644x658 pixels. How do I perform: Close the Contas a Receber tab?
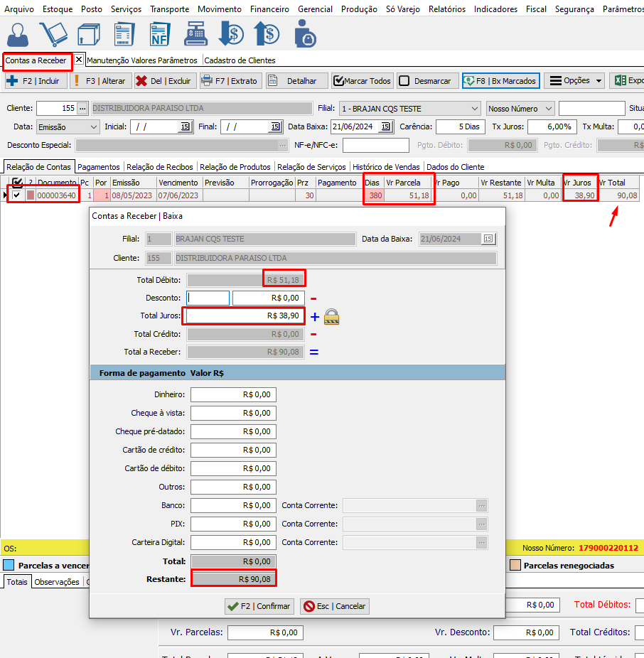coord(79,60)
